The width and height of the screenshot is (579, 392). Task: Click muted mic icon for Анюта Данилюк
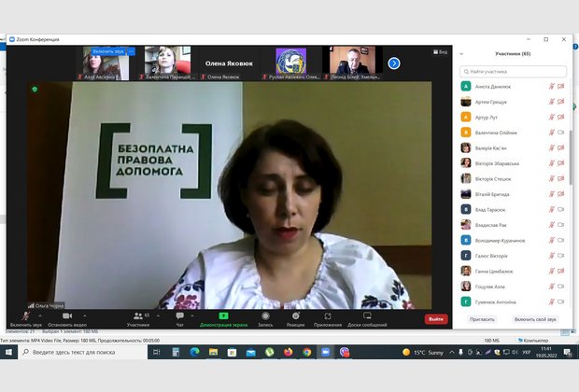pos(552,87)
